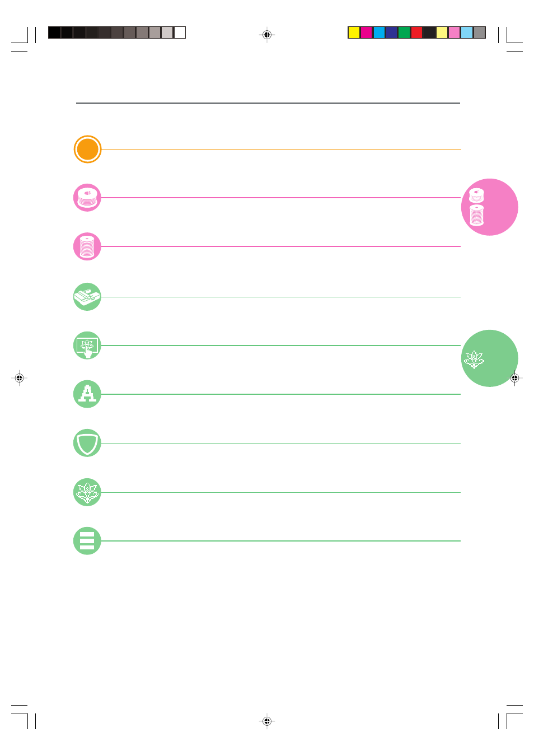The image size is (534, 756).
Task: Click the top center registration crosshair mark
Action: coord(267,35)
